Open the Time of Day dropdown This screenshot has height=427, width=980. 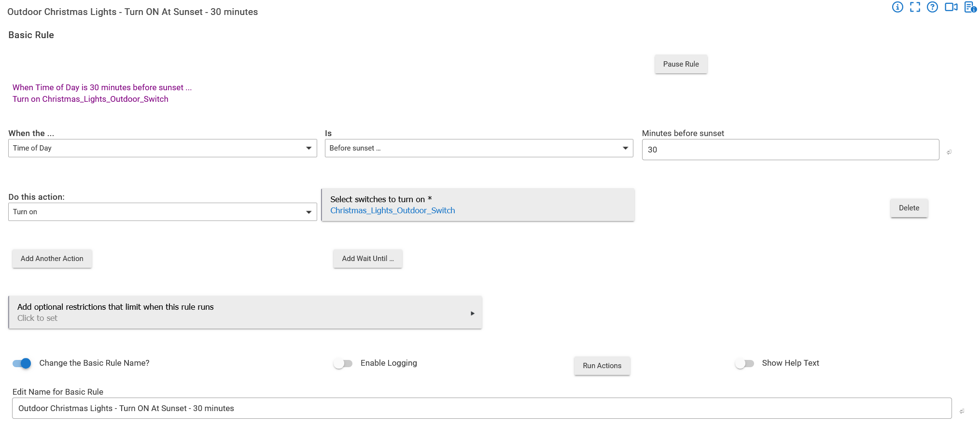(162, 148)
